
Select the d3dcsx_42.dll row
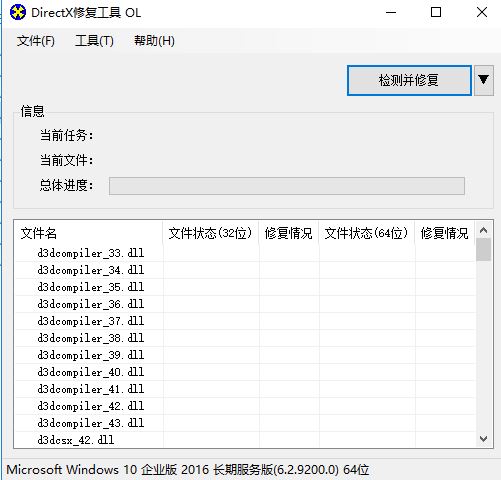[245, 440]
